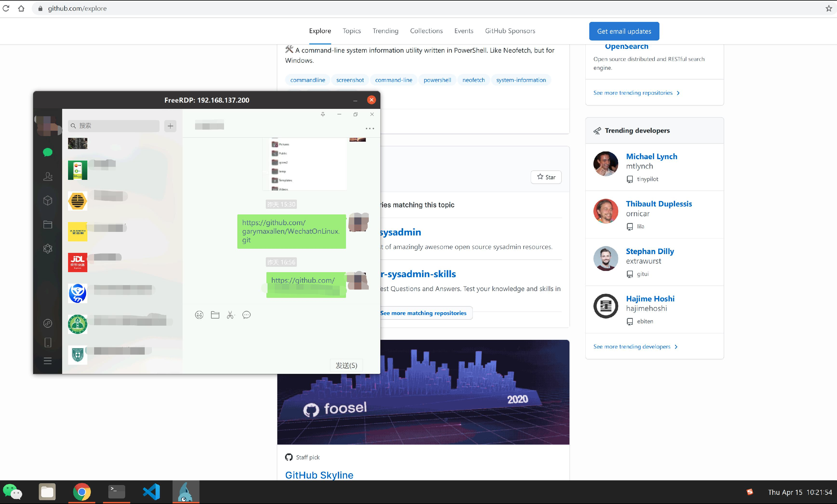Image resolution: width=837 pixels, height=504 pixels.
Task: Open Michael Lynch developer profile
Action: click(x=651, y=156)
